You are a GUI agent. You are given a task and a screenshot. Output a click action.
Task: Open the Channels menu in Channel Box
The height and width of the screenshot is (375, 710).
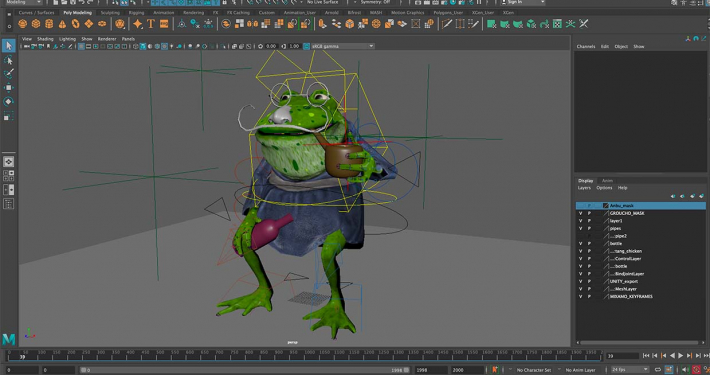point(586,47)
